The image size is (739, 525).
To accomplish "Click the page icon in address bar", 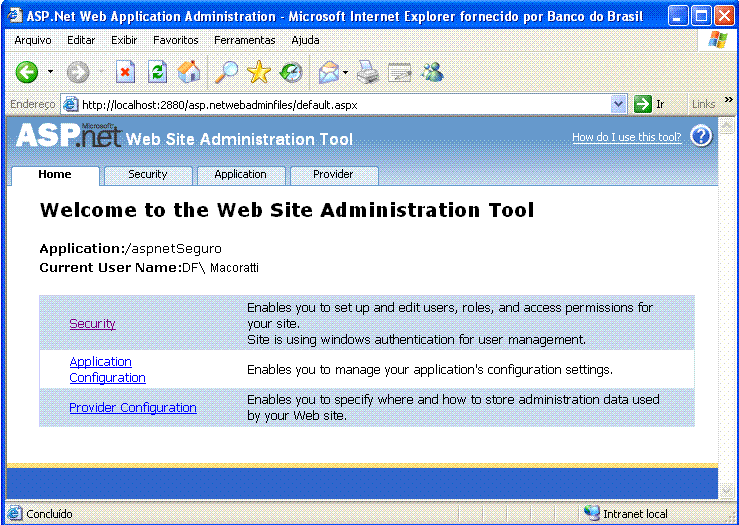I will 70,104.
